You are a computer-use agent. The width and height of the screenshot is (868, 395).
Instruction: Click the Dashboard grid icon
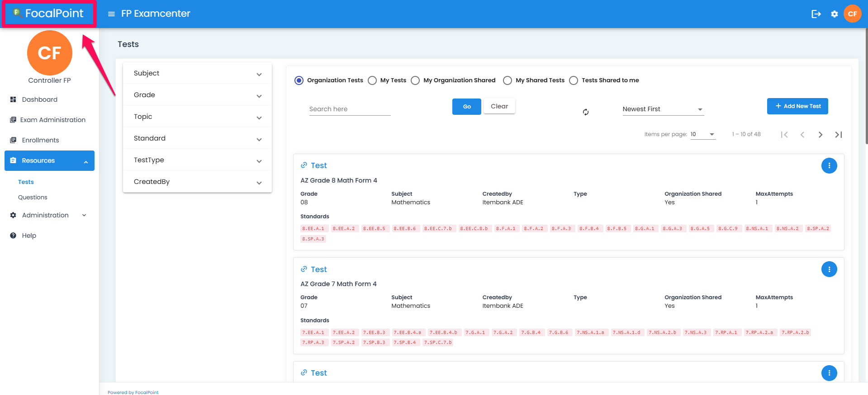point(13,99)
